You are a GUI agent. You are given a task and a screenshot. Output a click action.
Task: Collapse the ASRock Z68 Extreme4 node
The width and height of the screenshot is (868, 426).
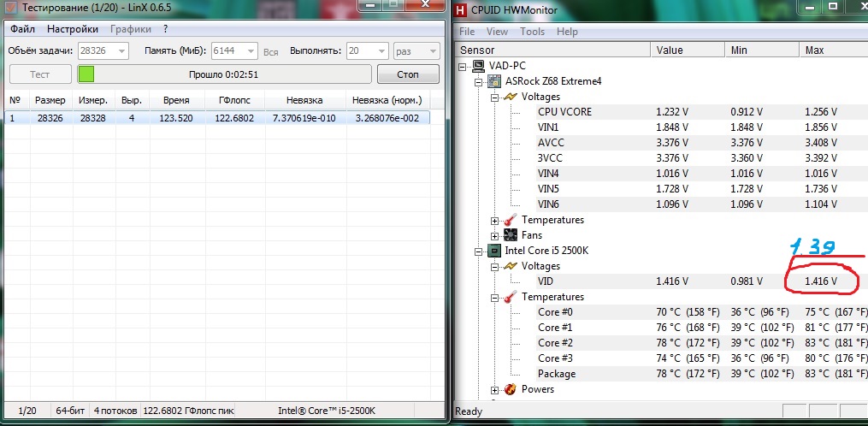coord(479,82)
